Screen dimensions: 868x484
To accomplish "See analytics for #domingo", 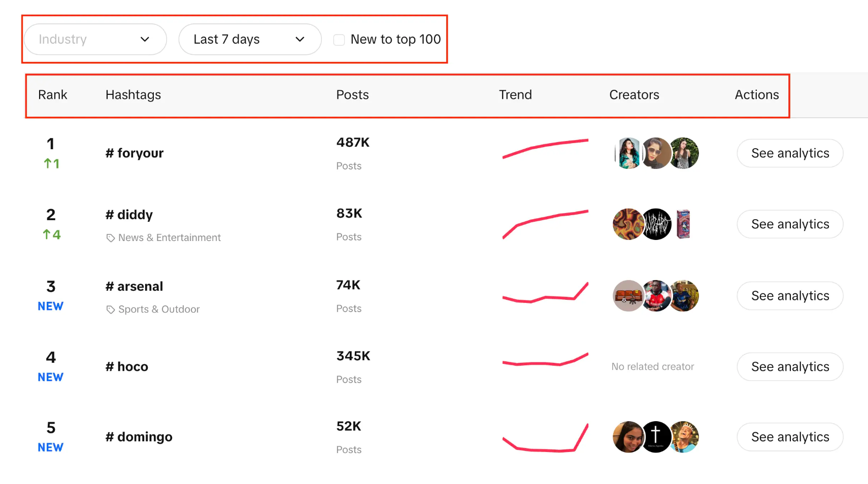I will 790,437.
